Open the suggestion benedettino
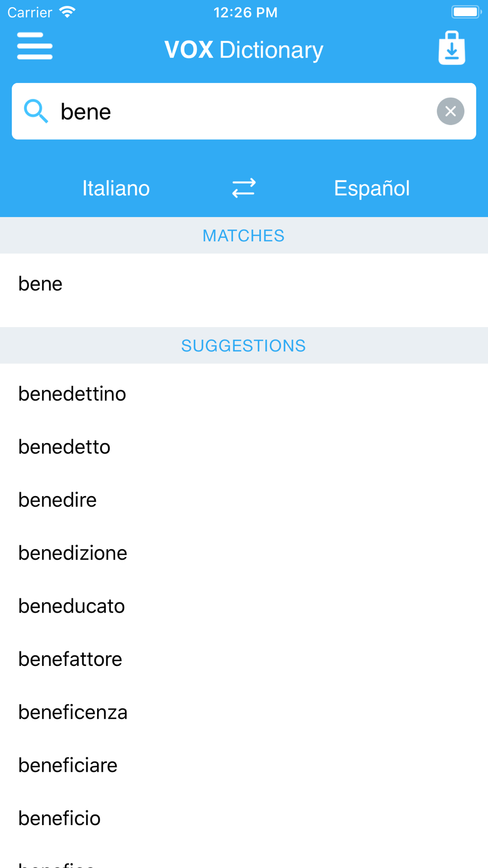This screenshot has height=868, width=488. pos(244,394)
